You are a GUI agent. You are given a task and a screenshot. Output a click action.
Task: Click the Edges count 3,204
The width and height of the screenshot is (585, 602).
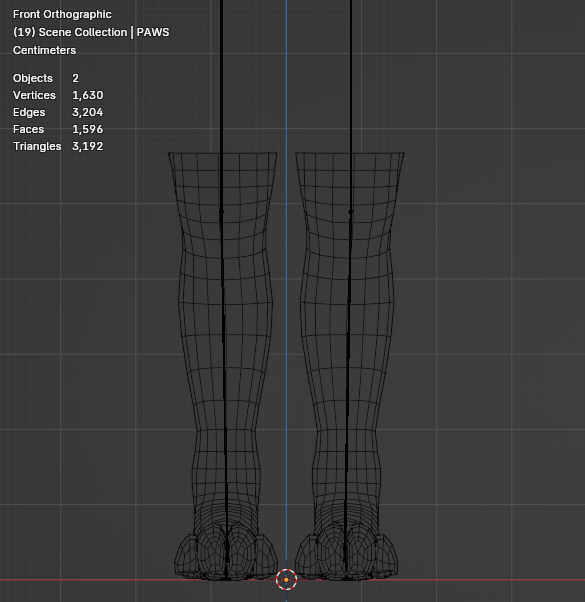[x=88, y=112]
